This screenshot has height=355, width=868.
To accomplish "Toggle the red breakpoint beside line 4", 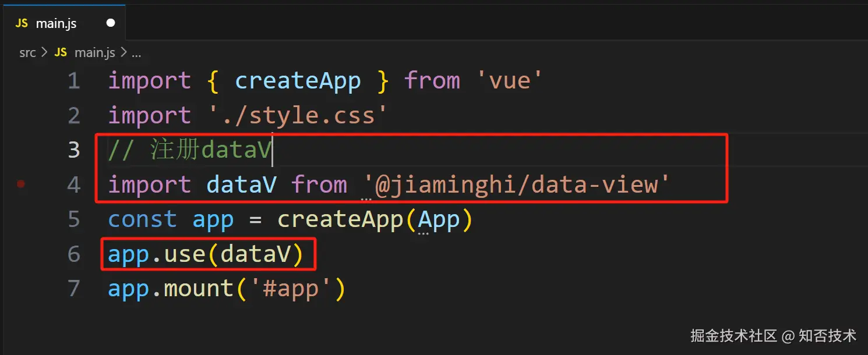I will point(21,184).
